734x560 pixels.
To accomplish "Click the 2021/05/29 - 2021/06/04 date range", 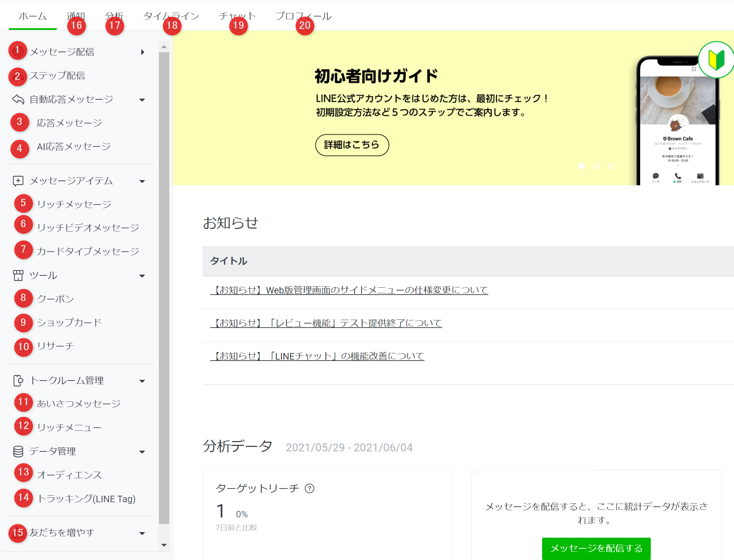I will (x=349, y=448).
